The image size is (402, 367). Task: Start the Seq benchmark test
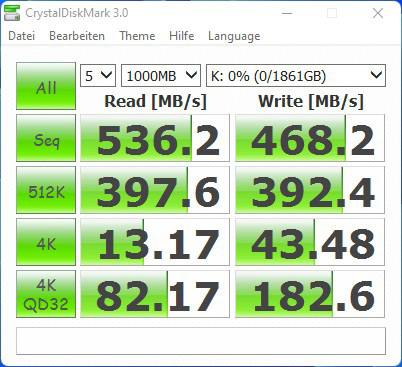point(46,138)
